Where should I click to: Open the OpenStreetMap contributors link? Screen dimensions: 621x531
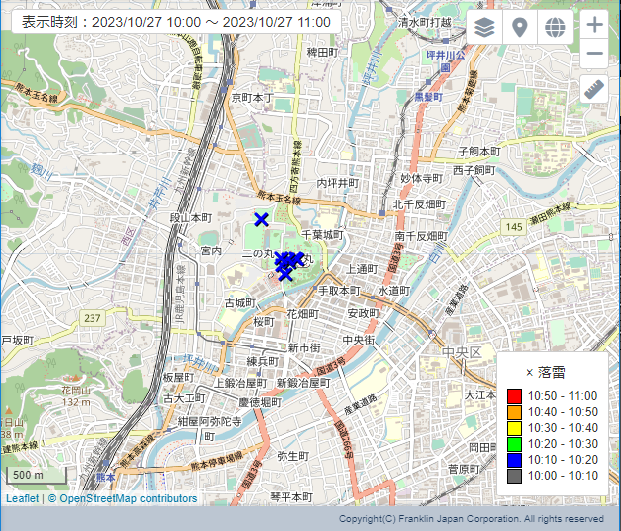(x=128, y=498)
